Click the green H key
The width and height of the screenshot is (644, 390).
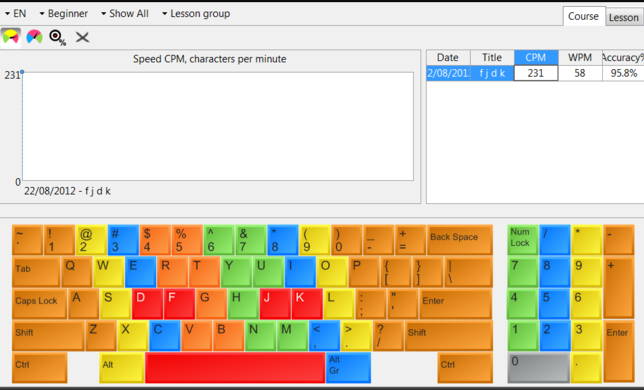[243, 304]
